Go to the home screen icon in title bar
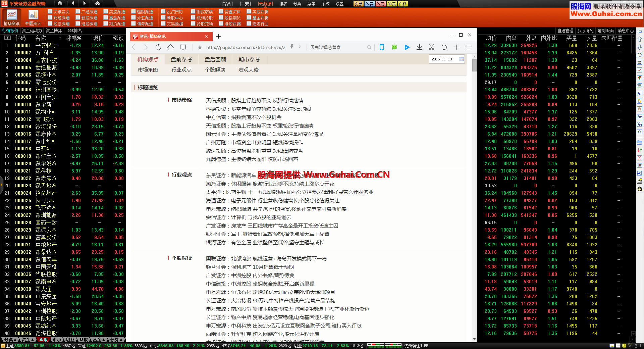 [x=60, y=3]
